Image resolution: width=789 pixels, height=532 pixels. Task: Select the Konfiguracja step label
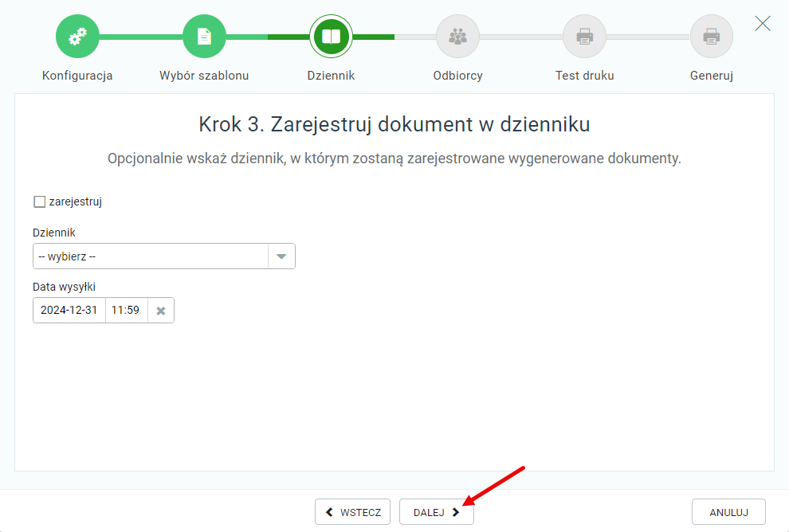pyautogui.click(x=77, y=76)
